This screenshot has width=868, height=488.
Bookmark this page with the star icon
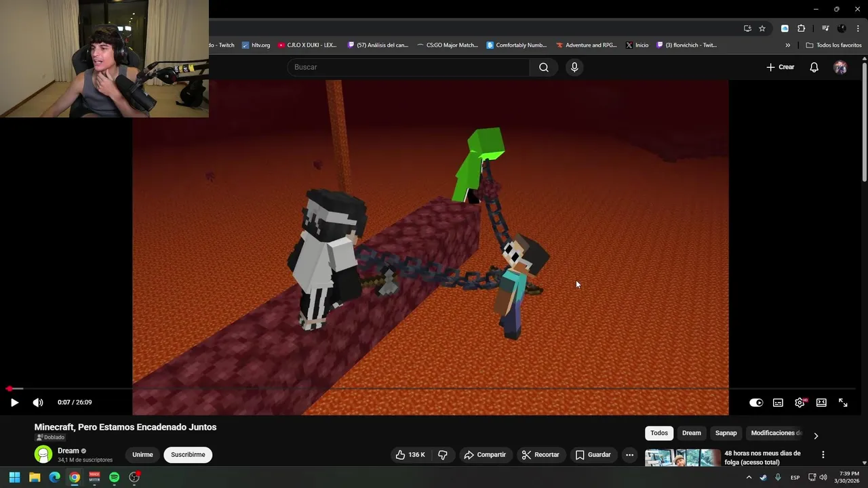pos(762,28)
